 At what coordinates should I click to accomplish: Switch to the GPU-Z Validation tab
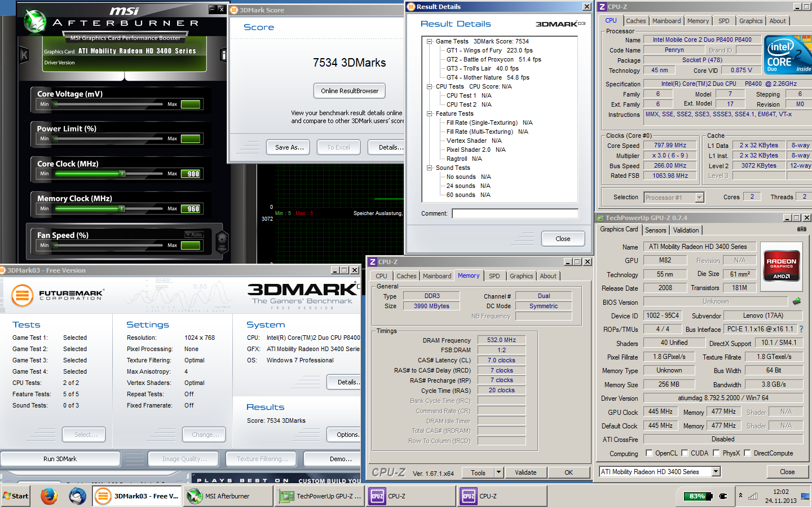tap(686, 230)
